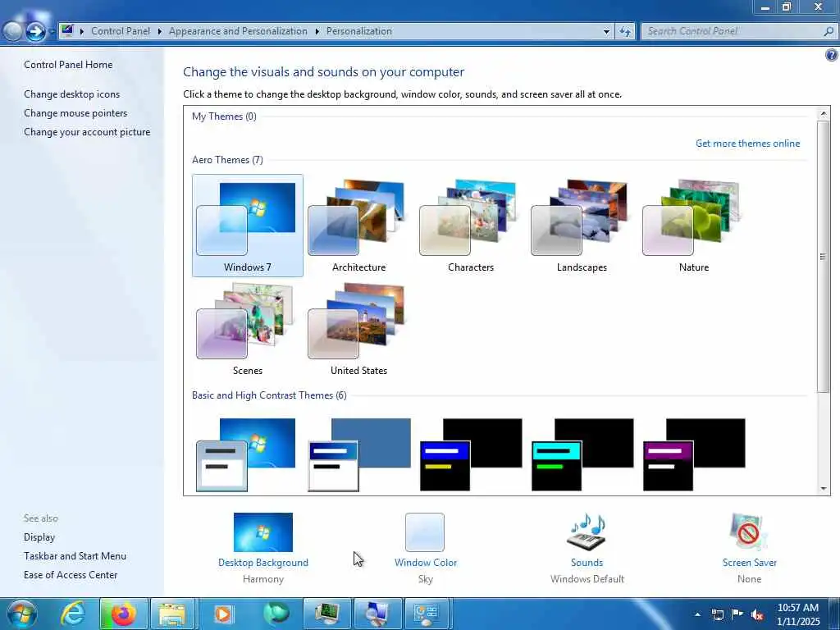Open the Windows Start button
Screen dimensions: 840x630
(22, 614)
